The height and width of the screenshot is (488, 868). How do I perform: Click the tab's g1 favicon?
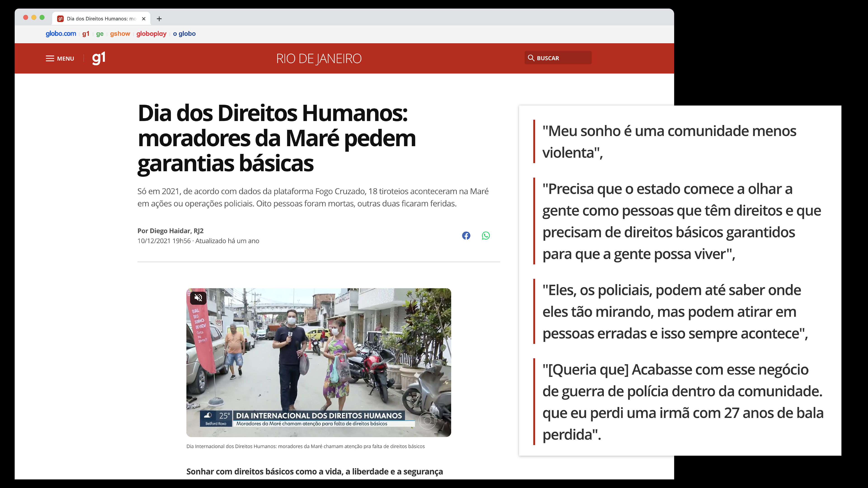click(x=60, y=19)
